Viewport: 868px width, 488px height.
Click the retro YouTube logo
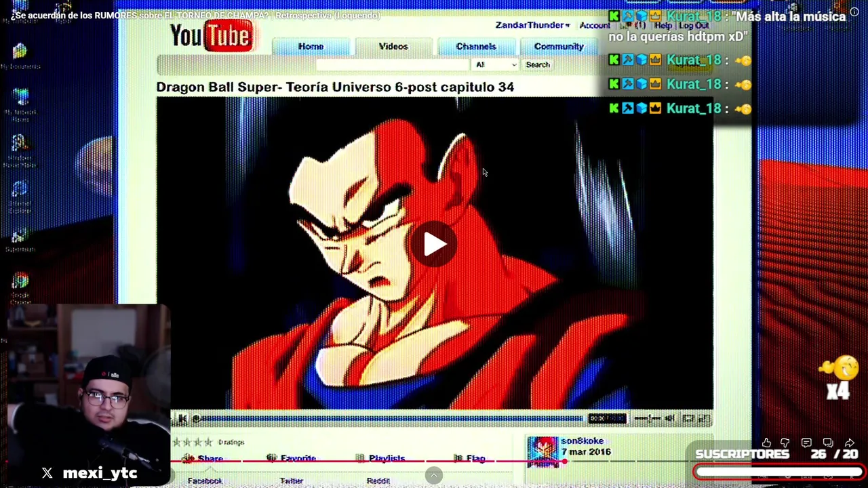(211, 36)
